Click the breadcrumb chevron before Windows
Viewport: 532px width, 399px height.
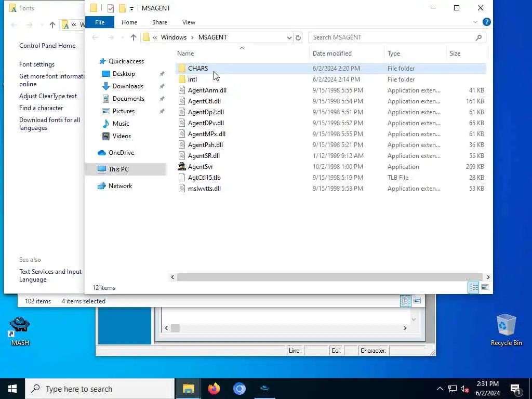[x=155, y=37]
